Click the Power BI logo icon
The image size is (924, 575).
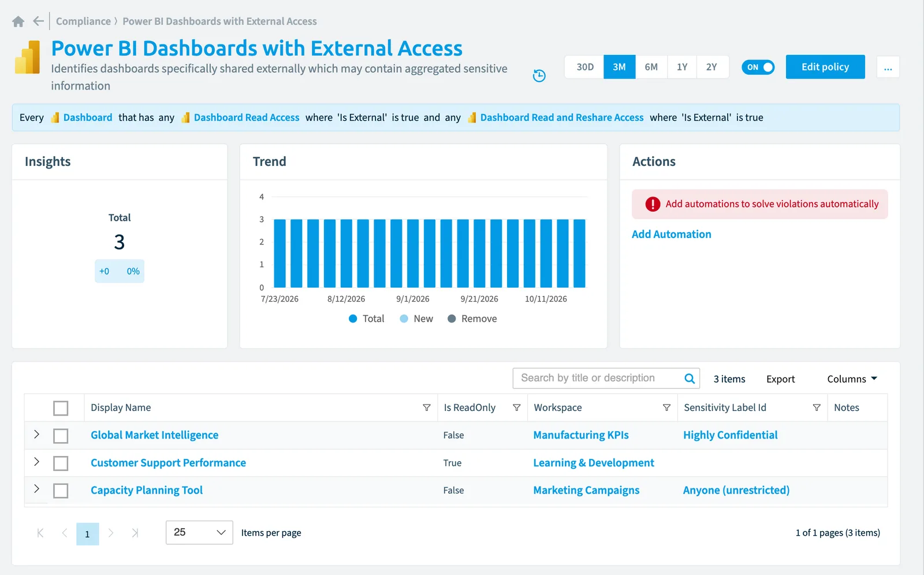[x=27, y=57]
